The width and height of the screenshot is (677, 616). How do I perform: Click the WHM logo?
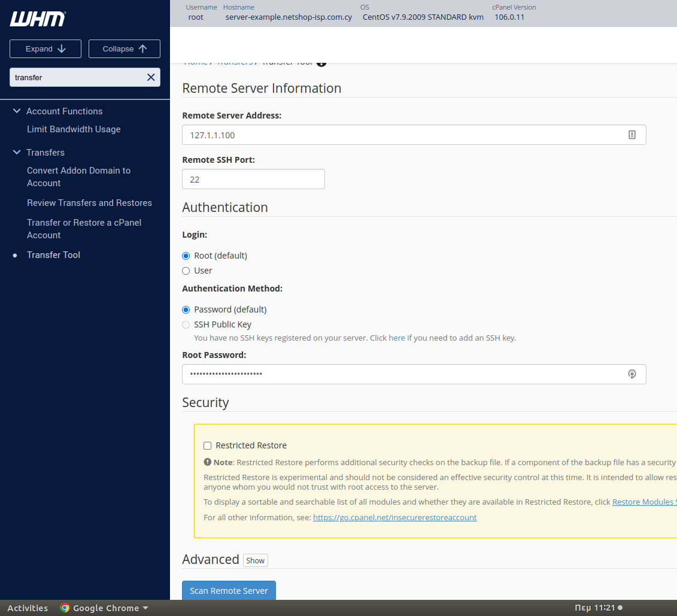click(x=38, y=19)
